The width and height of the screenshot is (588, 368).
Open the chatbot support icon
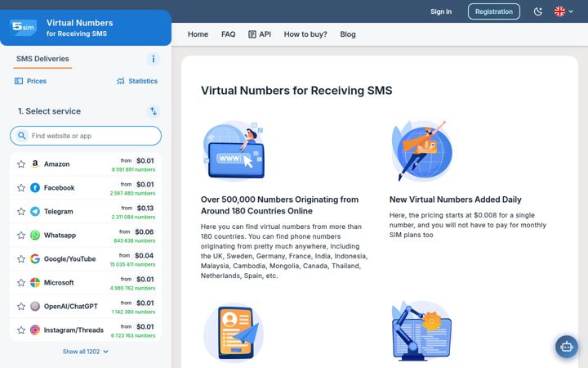(566, 347)
